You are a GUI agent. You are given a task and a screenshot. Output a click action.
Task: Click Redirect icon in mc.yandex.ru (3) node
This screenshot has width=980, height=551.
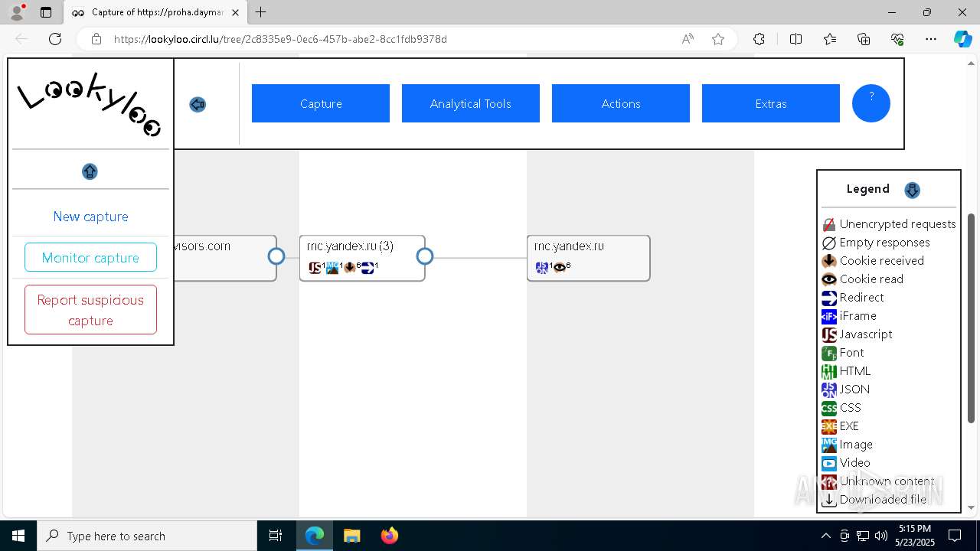pos(367,268)
